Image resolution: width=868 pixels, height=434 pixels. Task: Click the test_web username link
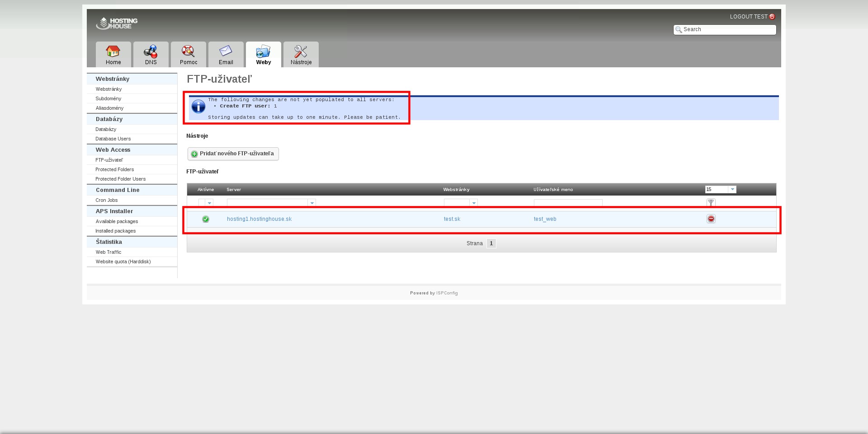pos(545,219)
